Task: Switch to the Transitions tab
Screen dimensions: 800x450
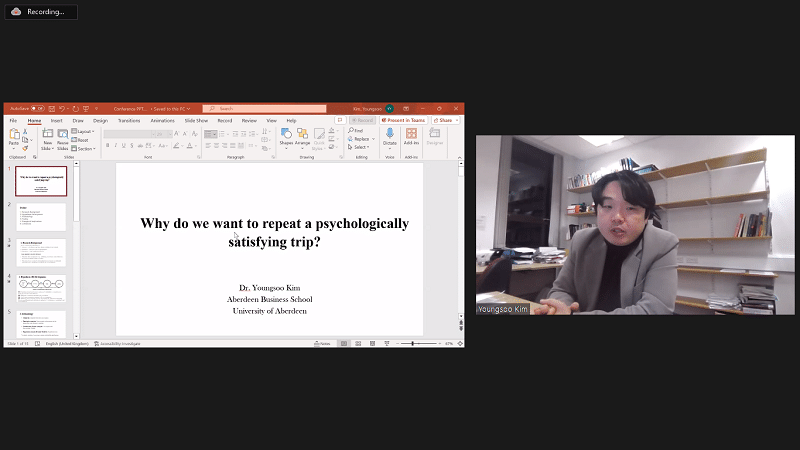Action: (x=129, y=120)
